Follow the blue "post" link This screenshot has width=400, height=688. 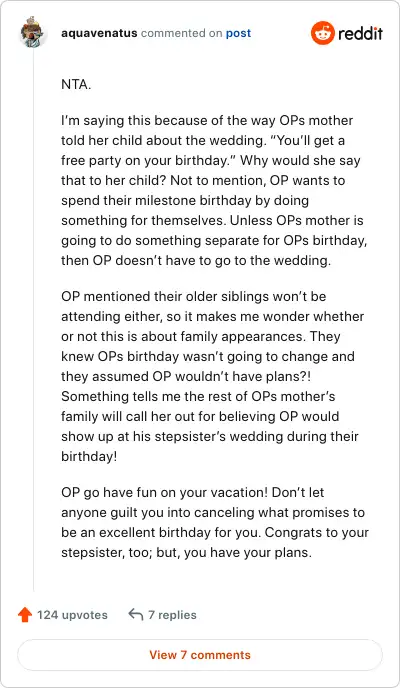(x=238, y=33)
